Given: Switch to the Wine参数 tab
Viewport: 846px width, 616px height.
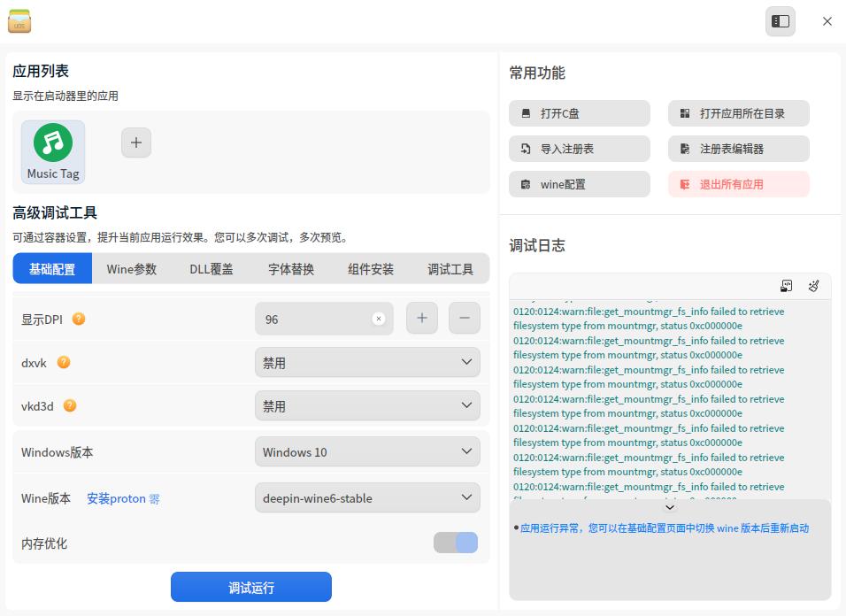Looking at the screenshot, I should click(132, 269).
